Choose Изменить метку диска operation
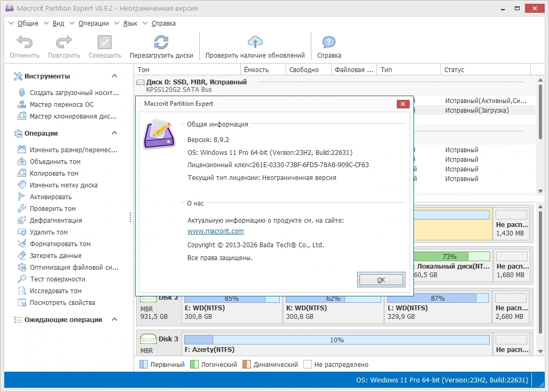The width and height of the screenshot is (549, 392). click(58, 185)
